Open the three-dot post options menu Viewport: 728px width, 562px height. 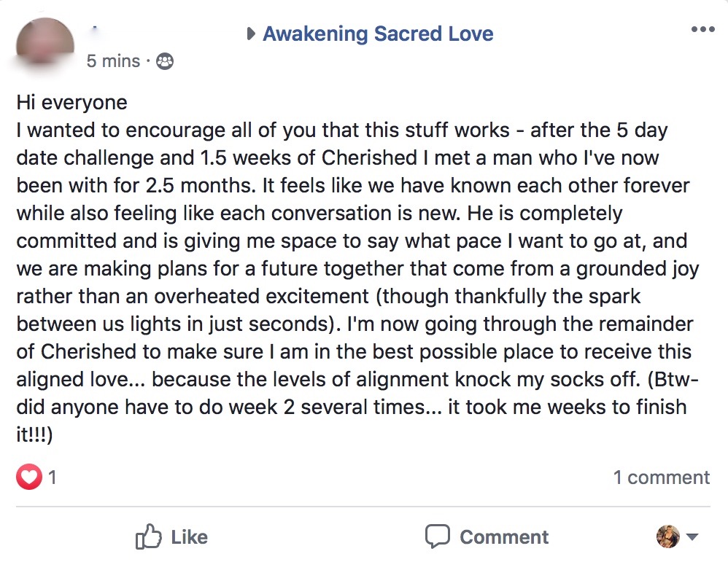(x=702, y=29)
